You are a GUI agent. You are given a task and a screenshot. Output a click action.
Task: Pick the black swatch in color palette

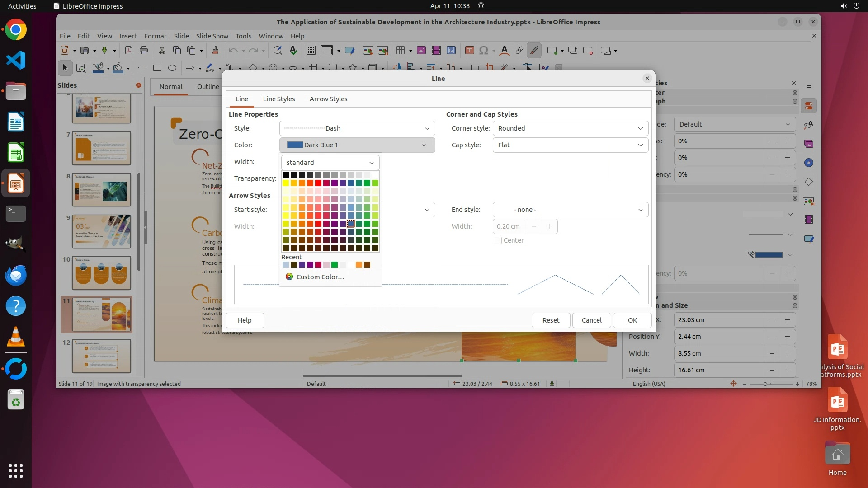(286, 175)
